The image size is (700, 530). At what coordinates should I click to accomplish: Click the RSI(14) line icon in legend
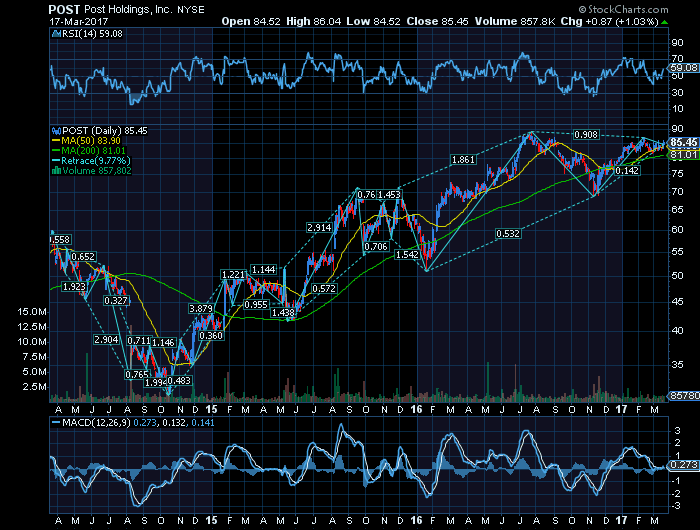[56, 33]
